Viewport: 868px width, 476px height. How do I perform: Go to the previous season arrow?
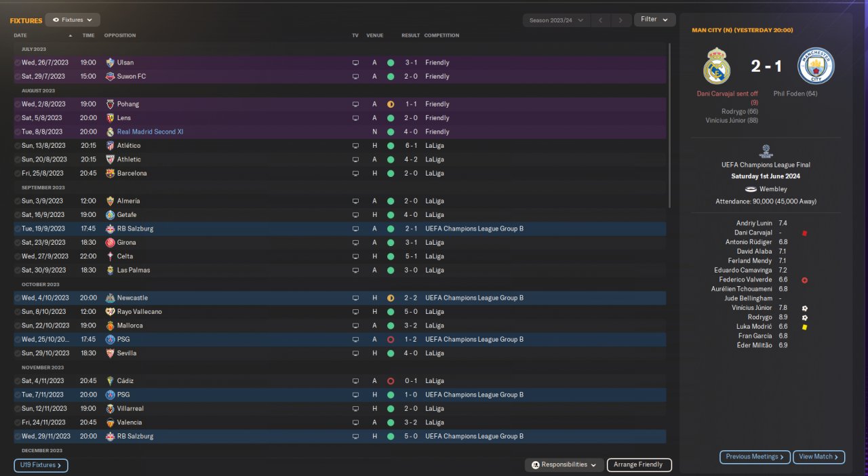[601, 20]
